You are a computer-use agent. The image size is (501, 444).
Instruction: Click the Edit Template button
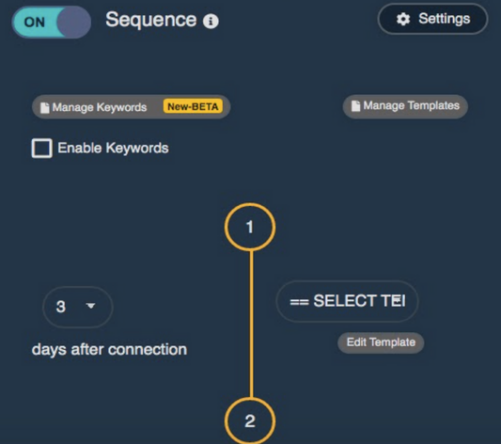pos(381,342)
